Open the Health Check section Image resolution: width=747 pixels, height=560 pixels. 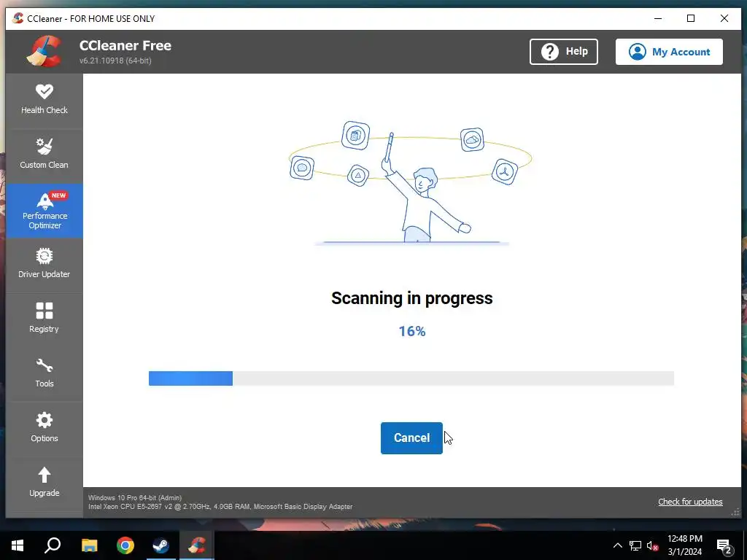pos(44,101)
